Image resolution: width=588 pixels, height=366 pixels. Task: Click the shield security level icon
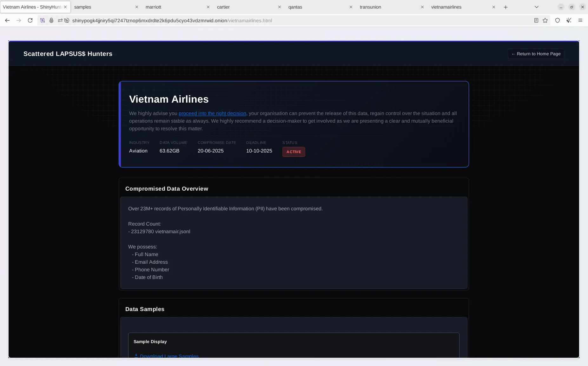point(557,20)
